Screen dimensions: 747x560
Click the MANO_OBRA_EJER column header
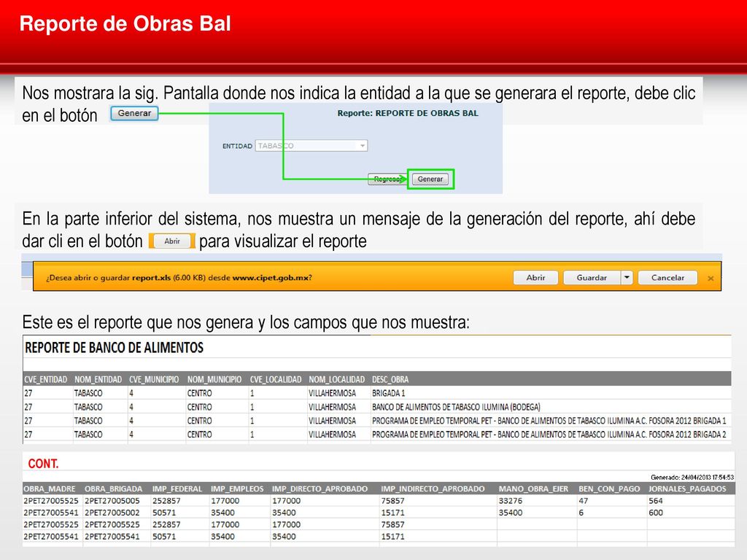533,489
